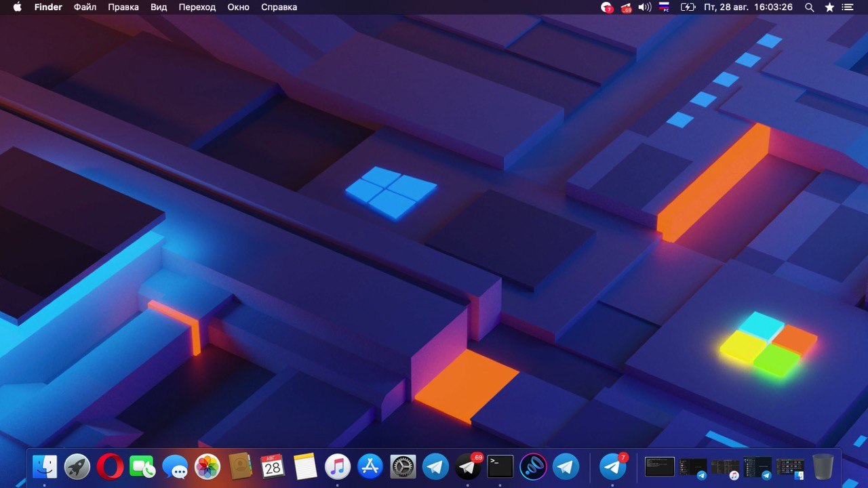This screenshot has height=488, width=868.
Task: Open the Справка menu
Action: click(279, 7)
